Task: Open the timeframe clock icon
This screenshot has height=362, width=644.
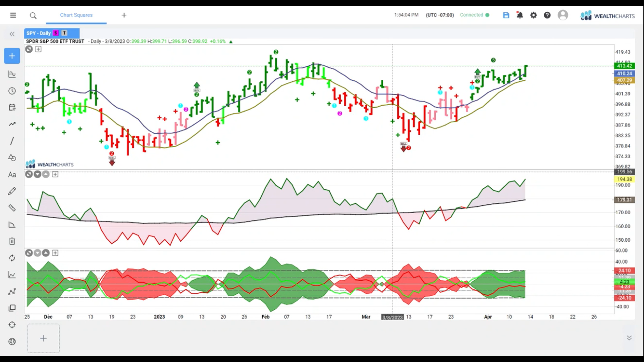Action: tap(12, 91)
